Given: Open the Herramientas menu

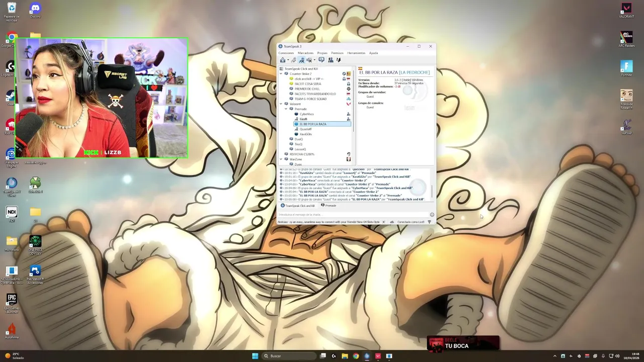Looking at the screenshot, I should (x=356, y=53).
